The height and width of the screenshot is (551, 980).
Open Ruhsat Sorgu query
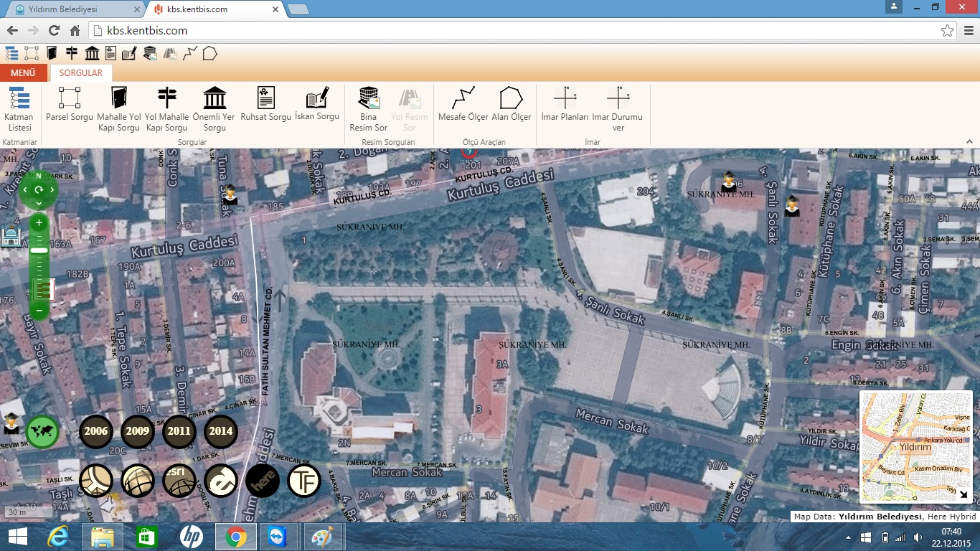(266, 104)
